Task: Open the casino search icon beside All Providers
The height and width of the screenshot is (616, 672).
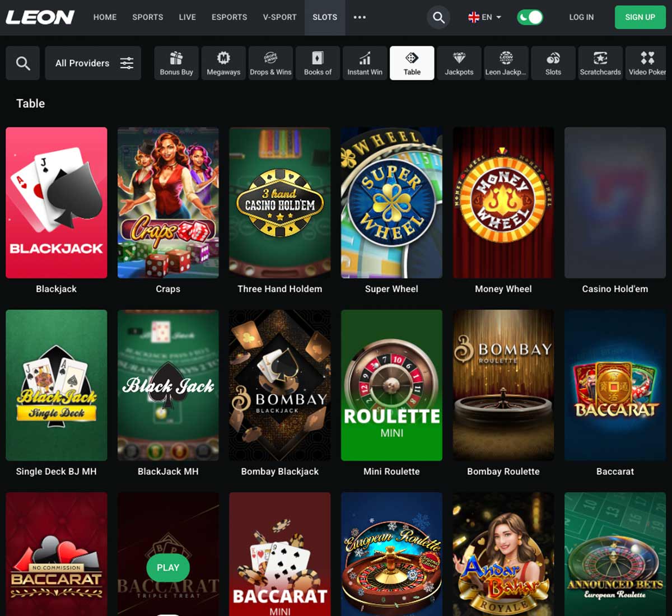Action: 23,63
